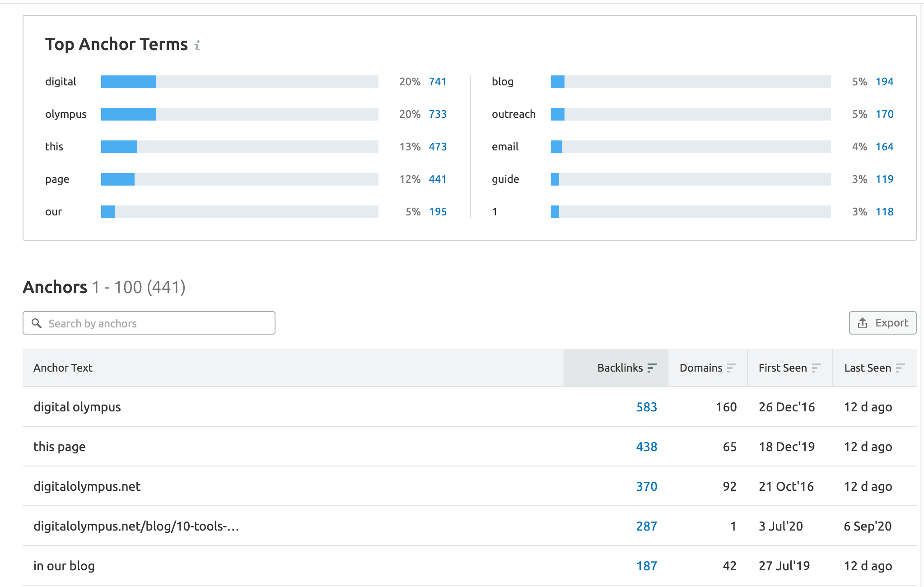Open 583 backlinks for digital olympus

click(x=647, y=407)
